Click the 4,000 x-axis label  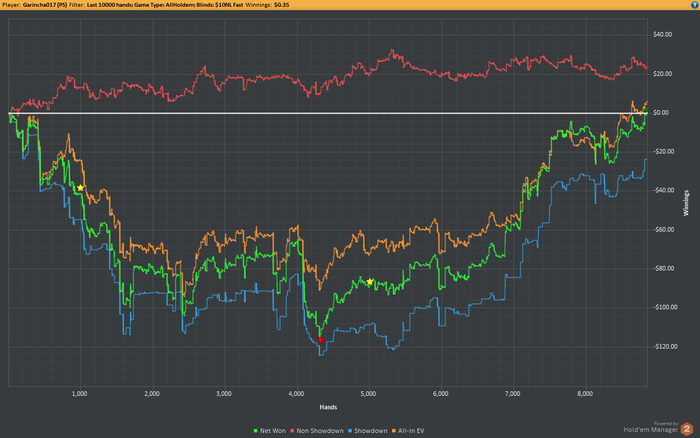pyautogui.click(x=296, y=394)
